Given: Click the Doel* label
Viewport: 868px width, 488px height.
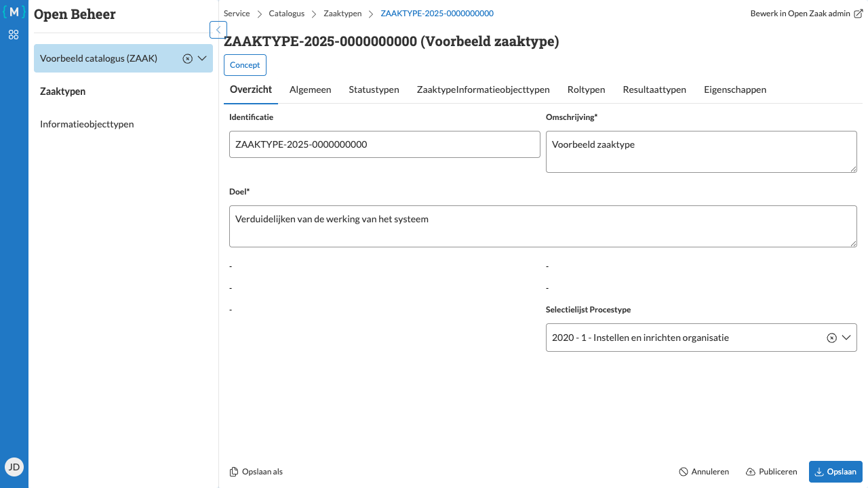Looking at the screenshot, I should click(x=239, y=192).
